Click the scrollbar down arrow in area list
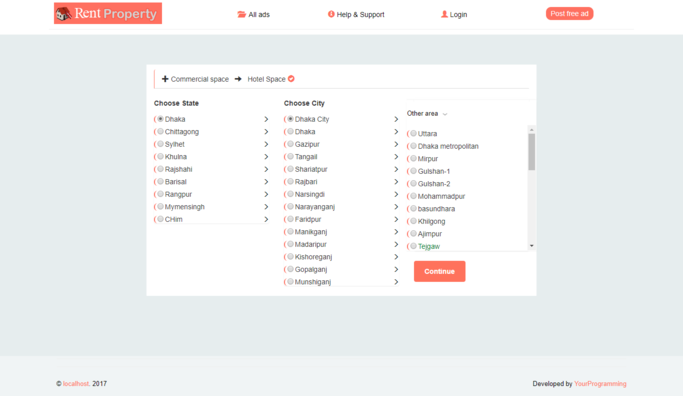The image size is (683, 396). point(531,246)
